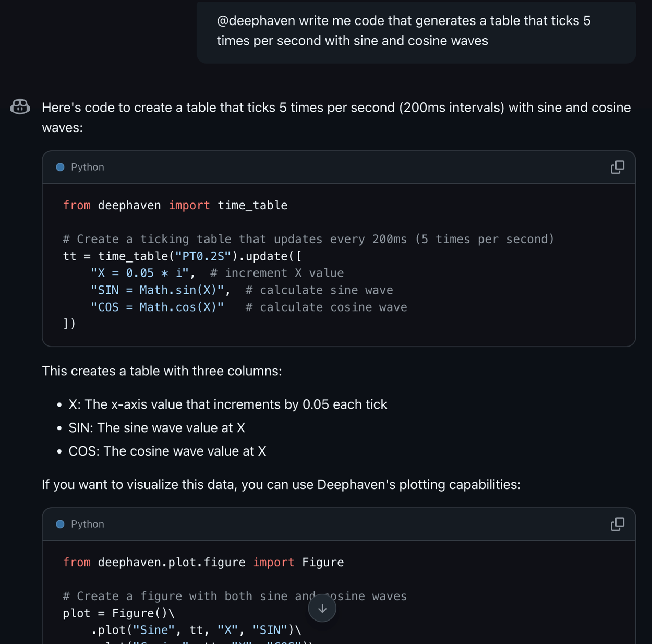Select the Python label on the second code block
Image resolution: width=652 pixels, height=644 pixels.
click(x=87, y=524)
